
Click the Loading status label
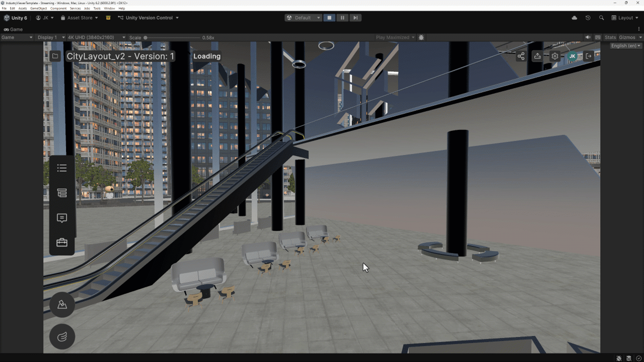tap(207, 56)
